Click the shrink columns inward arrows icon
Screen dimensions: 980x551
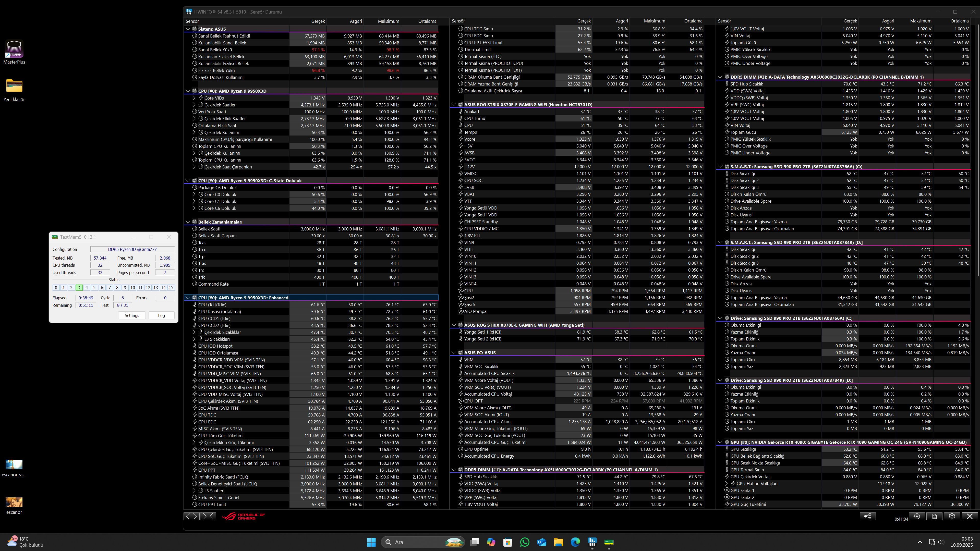[x=208, y=516]
